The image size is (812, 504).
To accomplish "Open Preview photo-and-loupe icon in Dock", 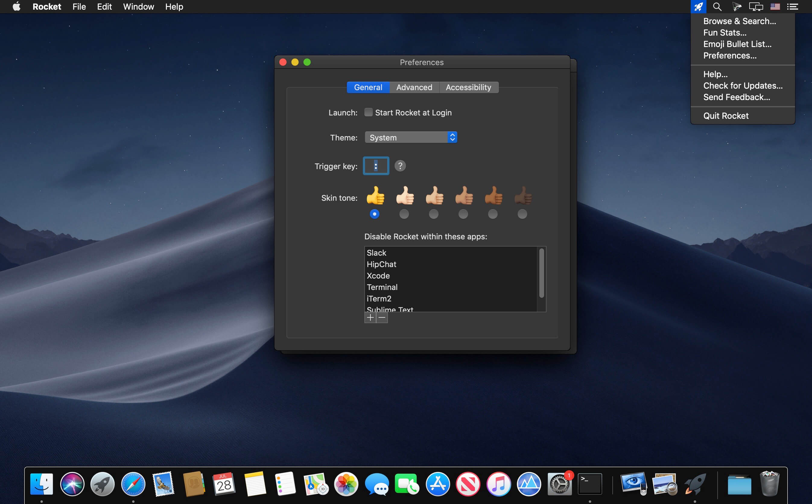I will [664, 484].
